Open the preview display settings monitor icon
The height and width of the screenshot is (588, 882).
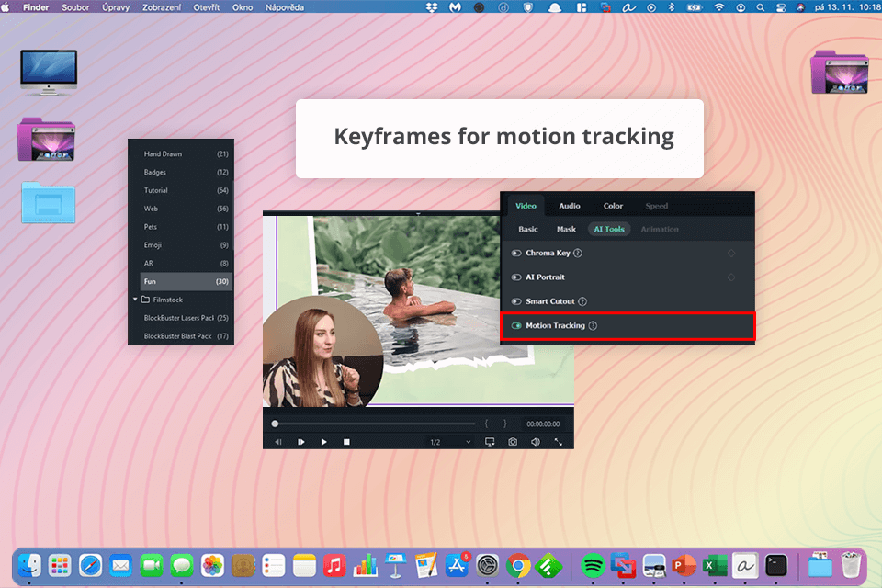[490, 442]
